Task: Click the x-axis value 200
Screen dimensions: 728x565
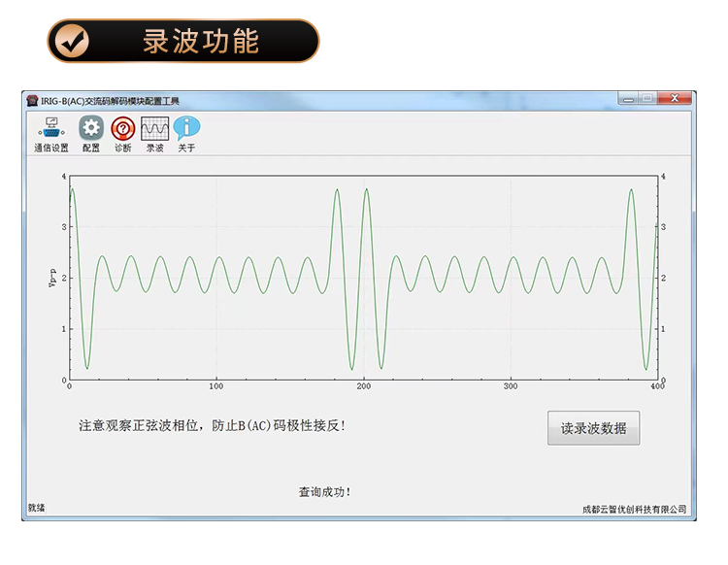Action: point(364,386)
